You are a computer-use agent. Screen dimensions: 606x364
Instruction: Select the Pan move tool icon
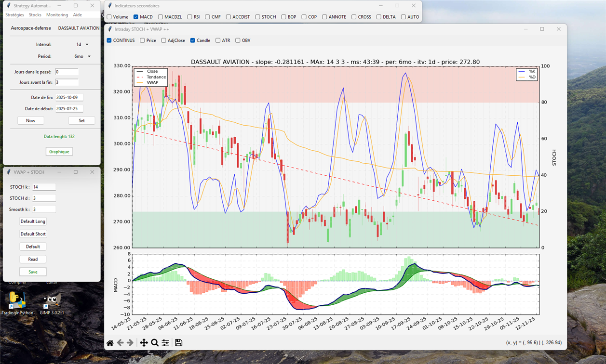[144, 343]
